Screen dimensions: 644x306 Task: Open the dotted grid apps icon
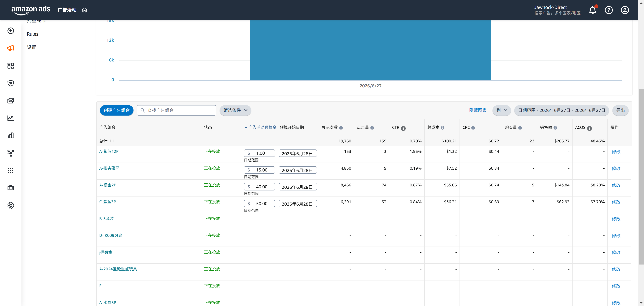point(11,170)
